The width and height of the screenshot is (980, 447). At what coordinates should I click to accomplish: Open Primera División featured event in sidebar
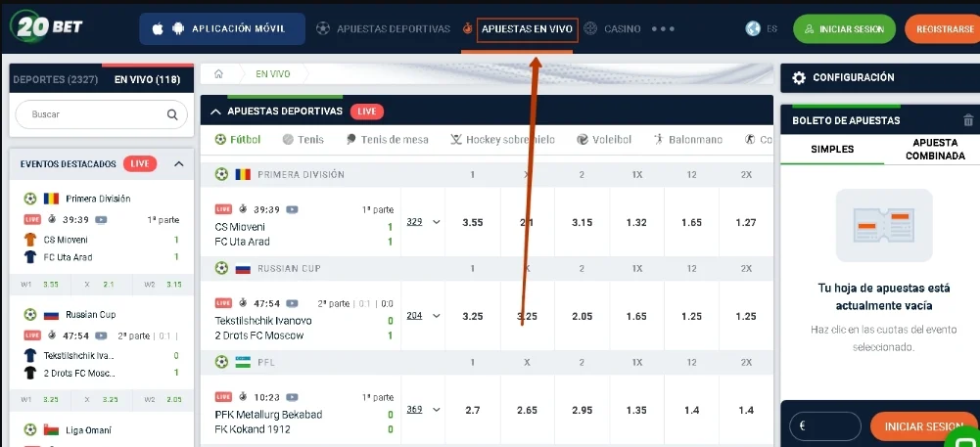tap(98, 199)
